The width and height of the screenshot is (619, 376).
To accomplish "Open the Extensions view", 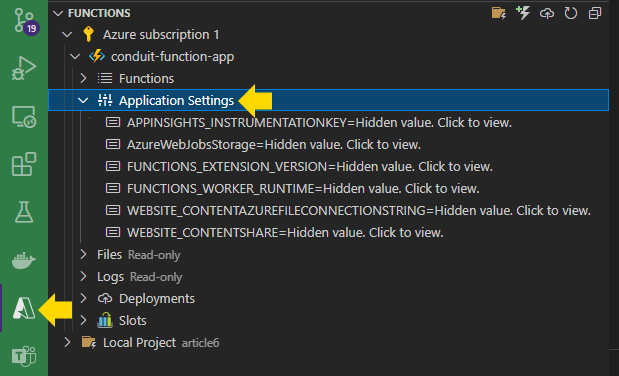I will (24, 164).
